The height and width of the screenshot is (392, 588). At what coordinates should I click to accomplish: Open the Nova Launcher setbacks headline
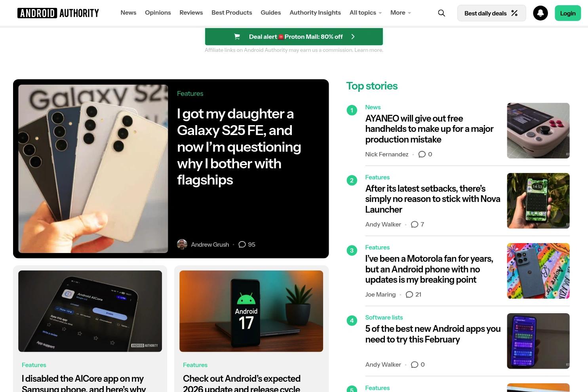coord(433,199)
